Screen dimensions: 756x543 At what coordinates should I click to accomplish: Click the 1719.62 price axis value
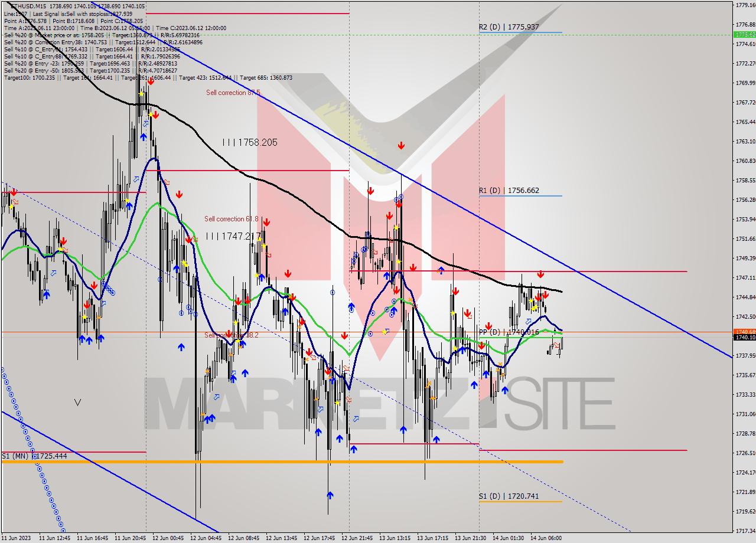pos(745,511)
